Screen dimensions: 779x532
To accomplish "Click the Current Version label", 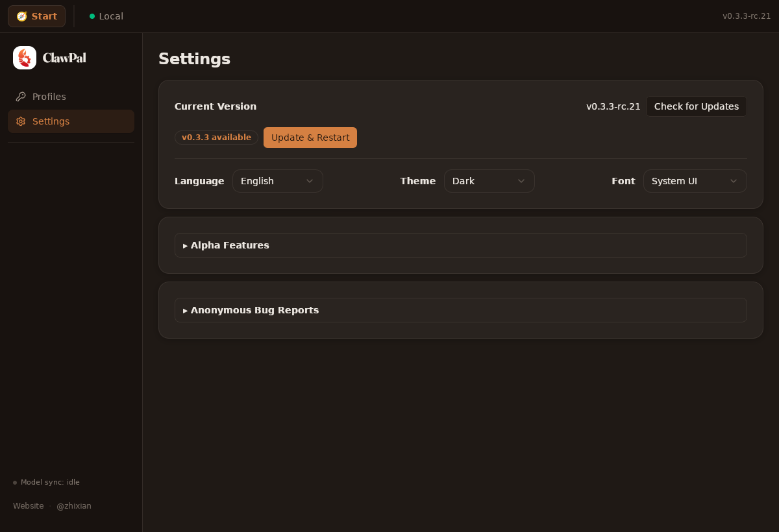I will pyautogui.click(x=216, y=106).
